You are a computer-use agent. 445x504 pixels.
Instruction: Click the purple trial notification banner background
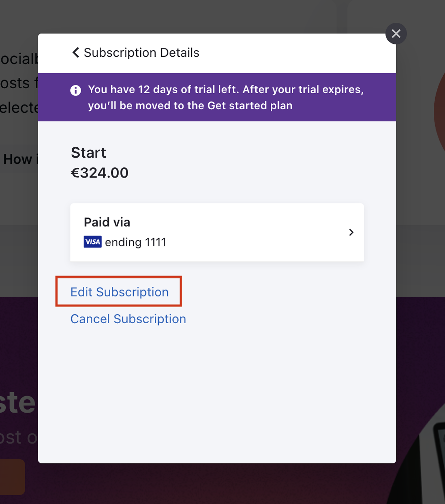[x=217, y=97]
